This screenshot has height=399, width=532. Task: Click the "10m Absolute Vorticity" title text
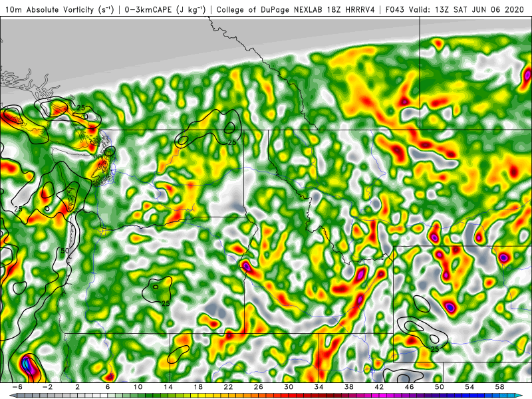pos(49,10)
